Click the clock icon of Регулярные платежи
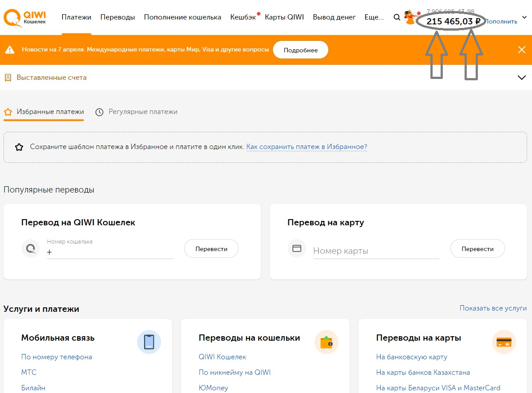 pos(99,112)
